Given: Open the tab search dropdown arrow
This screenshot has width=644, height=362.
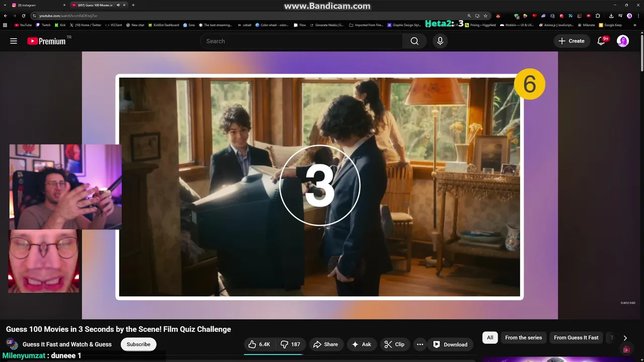Looking at the screenshot, I should tap(5, 5).
